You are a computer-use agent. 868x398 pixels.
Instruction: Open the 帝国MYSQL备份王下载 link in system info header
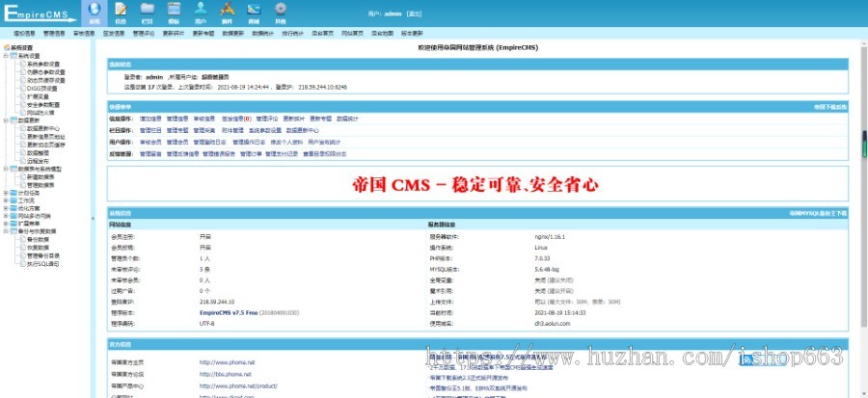click(818, 213)
